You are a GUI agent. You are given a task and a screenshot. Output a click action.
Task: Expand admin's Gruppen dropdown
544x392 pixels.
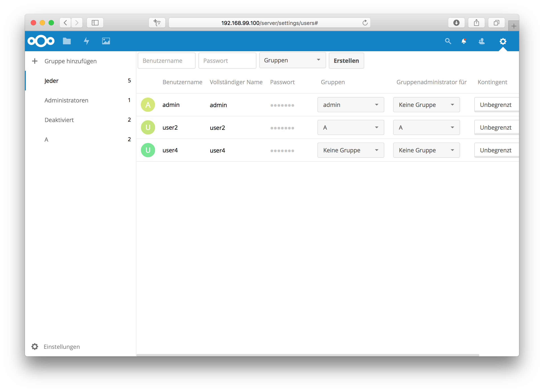351,105
